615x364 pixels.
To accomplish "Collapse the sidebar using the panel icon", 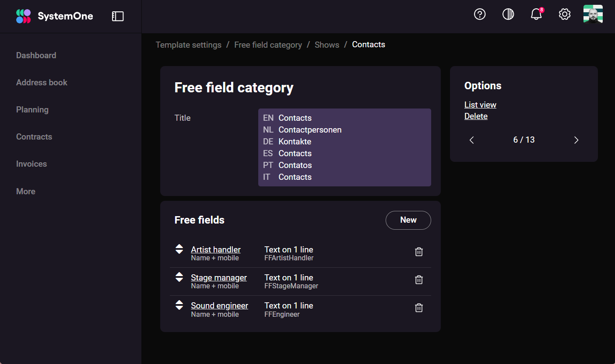I will [117, 16].
